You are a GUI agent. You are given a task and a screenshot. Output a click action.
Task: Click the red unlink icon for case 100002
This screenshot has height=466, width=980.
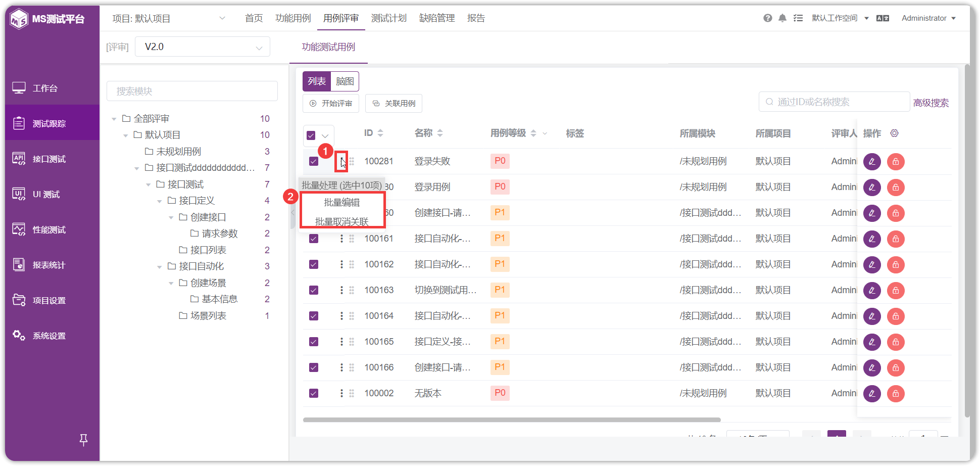point(896,393)
